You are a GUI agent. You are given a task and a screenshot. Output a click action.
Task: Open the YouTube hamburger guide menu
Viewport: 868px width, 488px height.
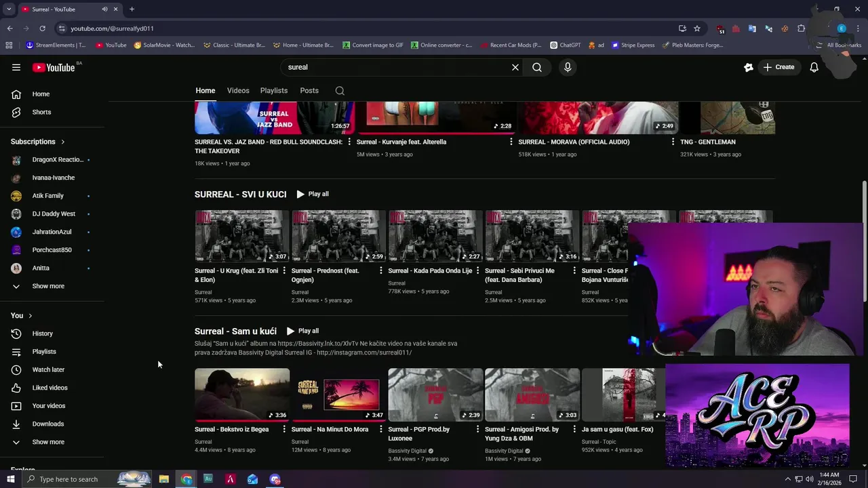point(16,67)
